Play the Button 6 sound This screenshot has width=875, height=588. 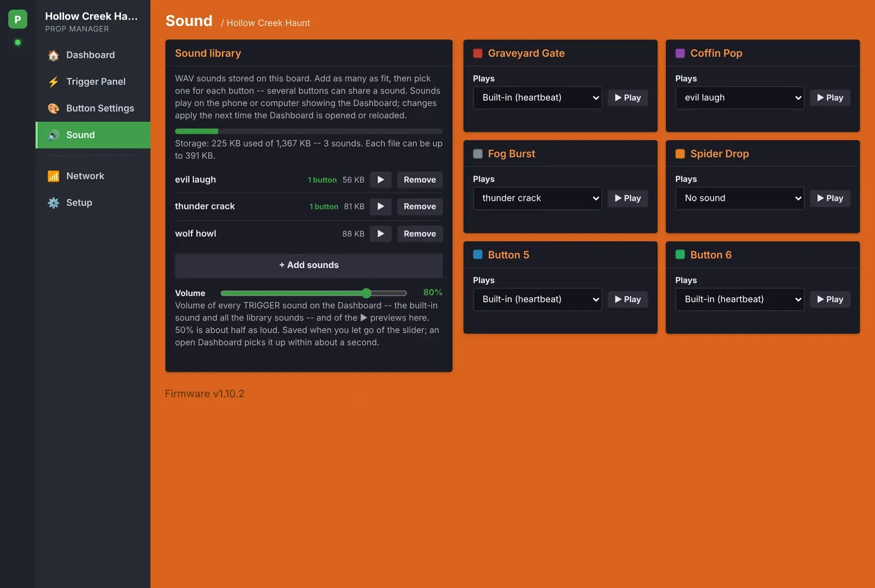830,300
